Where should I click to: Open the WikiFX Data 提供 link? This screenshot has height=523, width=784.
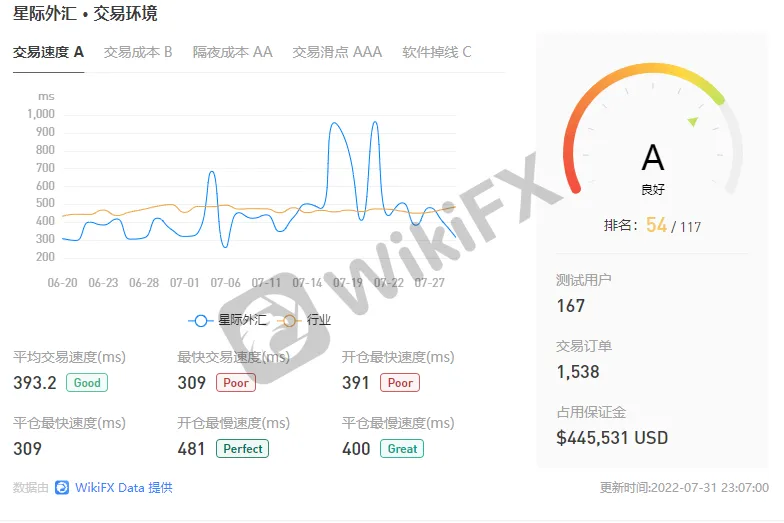pyautogui.click(x=124, y=488)
